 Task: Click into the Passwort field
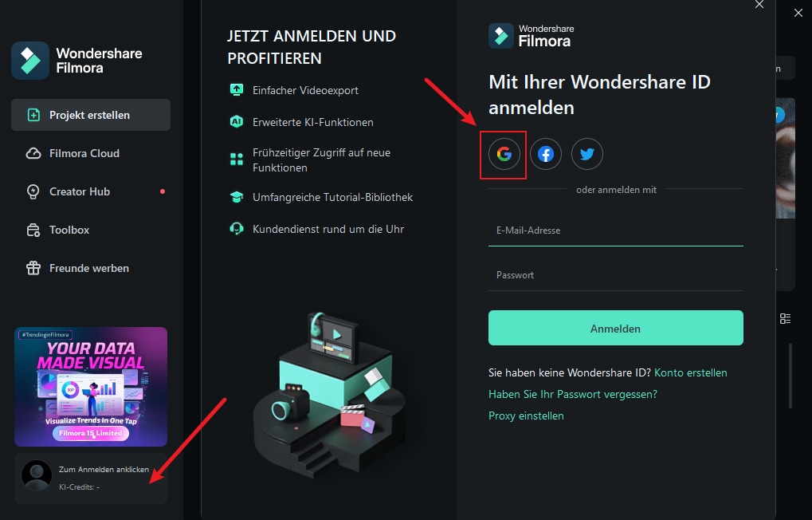point(615,275)
